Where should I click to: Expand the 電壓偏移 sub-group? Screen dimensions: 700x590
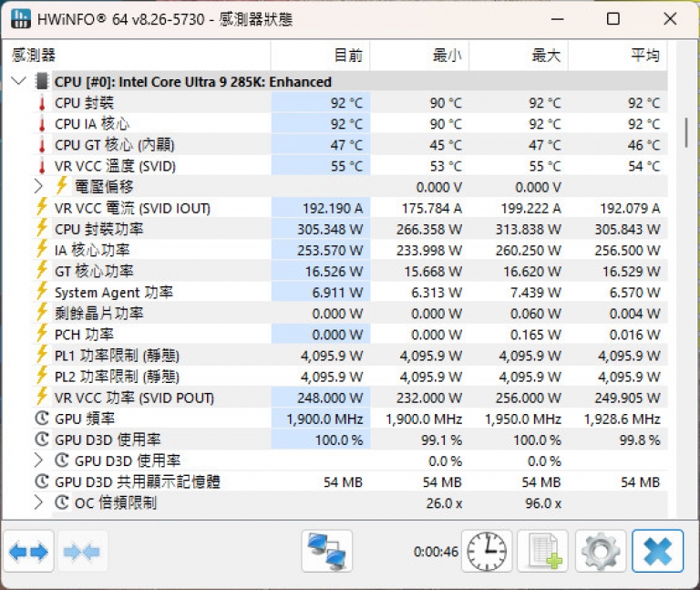coord(39,187)
